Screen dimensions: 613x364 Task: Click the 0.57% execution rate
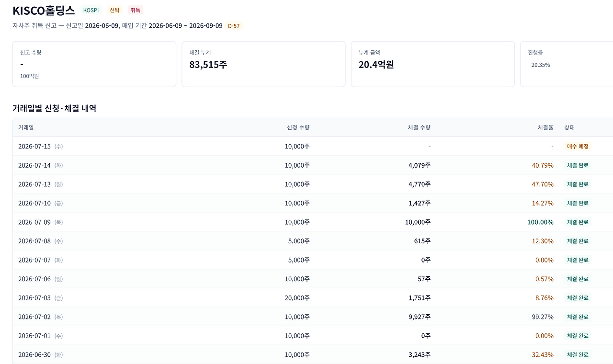[545, 279]
